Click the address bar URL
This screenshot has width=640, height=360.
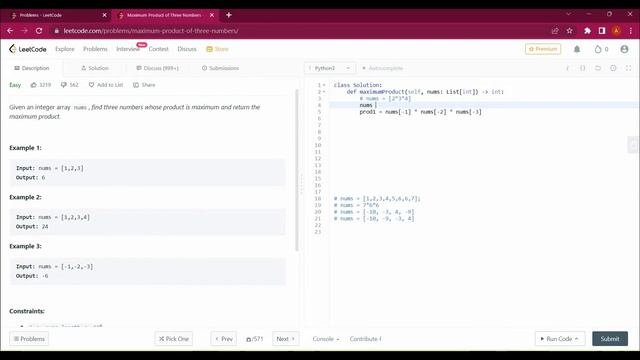point(151,31)
